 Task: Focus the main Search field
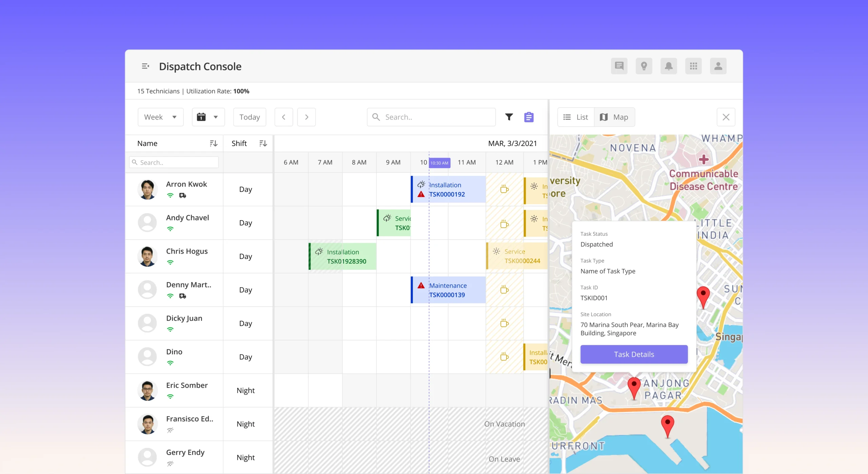[x=431, y=117]
